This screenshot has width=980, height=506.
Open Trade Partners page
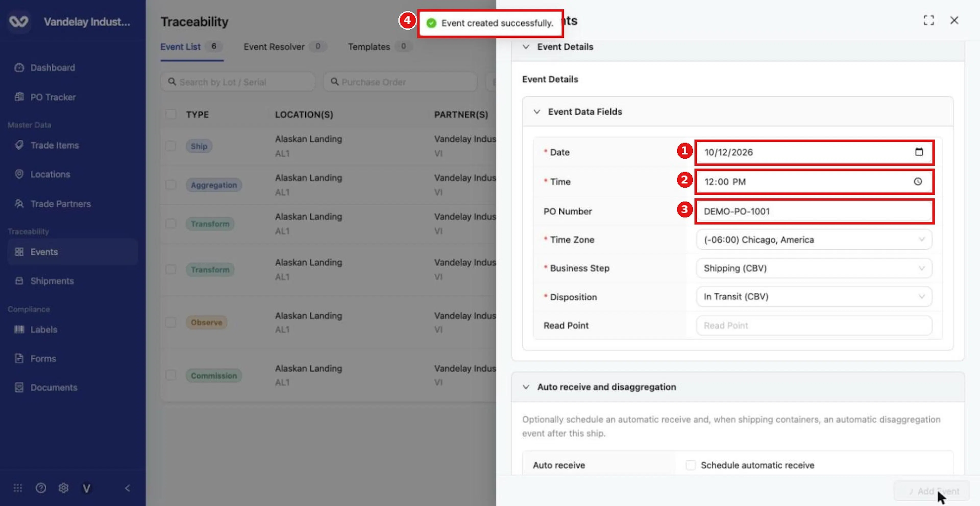point(53,204)
